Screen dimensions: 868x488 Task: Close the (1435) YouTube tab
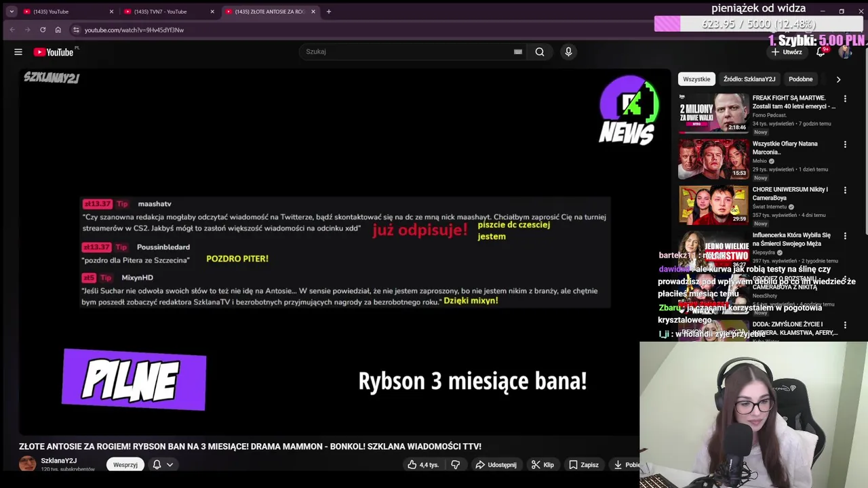click(x=111, y=12)
